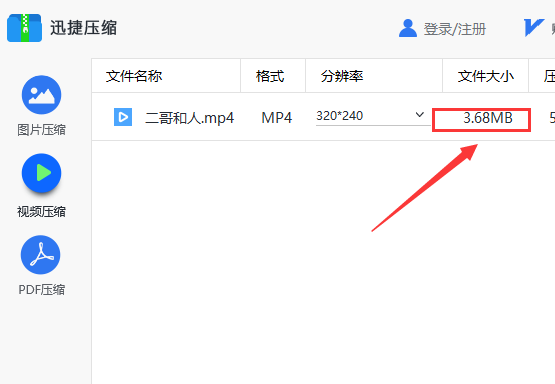This screenshot has height=384, width=555.
Task: Click the PDF压缩 sidebar label
Action: tap(41, 290)
